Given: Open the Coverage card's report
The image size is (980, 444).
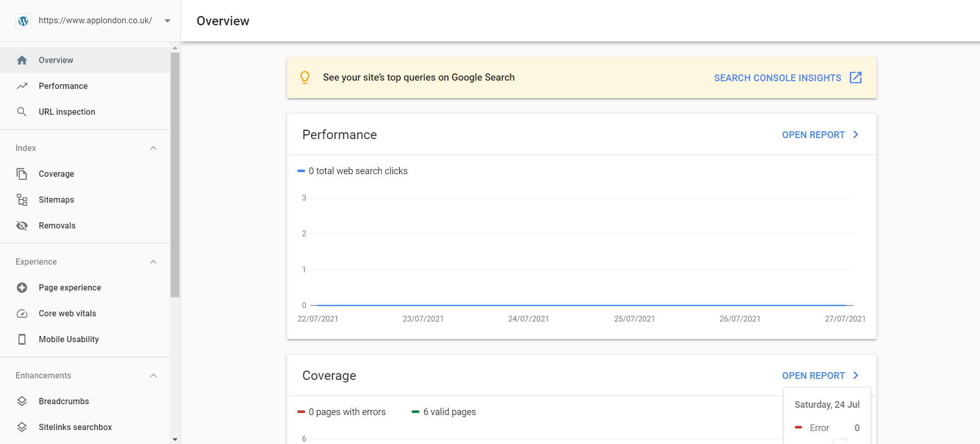Looking at the screenshot, I should 820,375.
